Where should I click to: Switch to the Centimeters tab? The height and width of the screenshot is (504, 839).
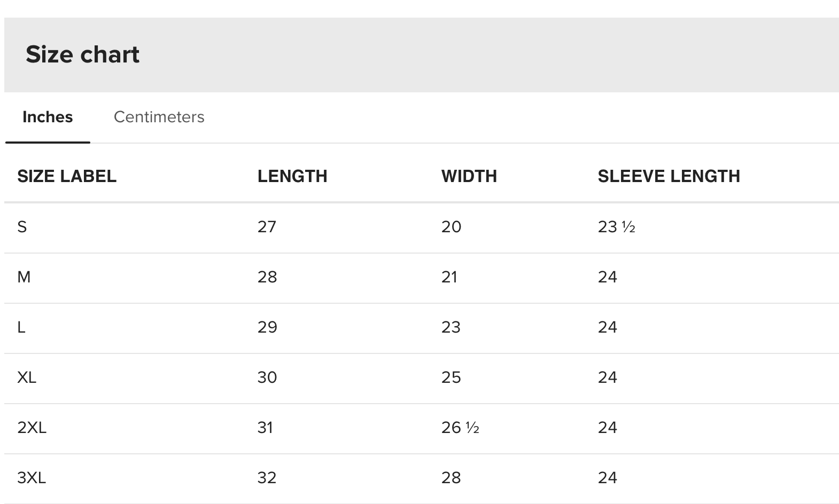[159, 117]
